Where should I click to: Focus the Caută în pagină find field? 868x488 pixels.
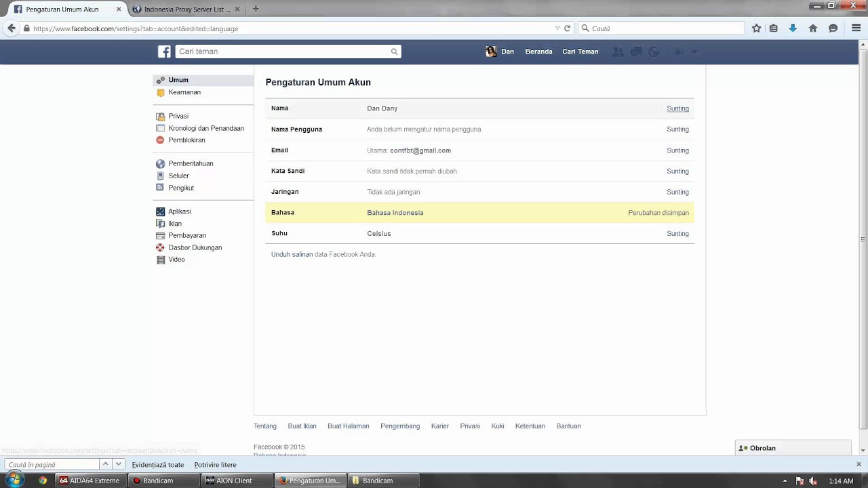[52, 464]
